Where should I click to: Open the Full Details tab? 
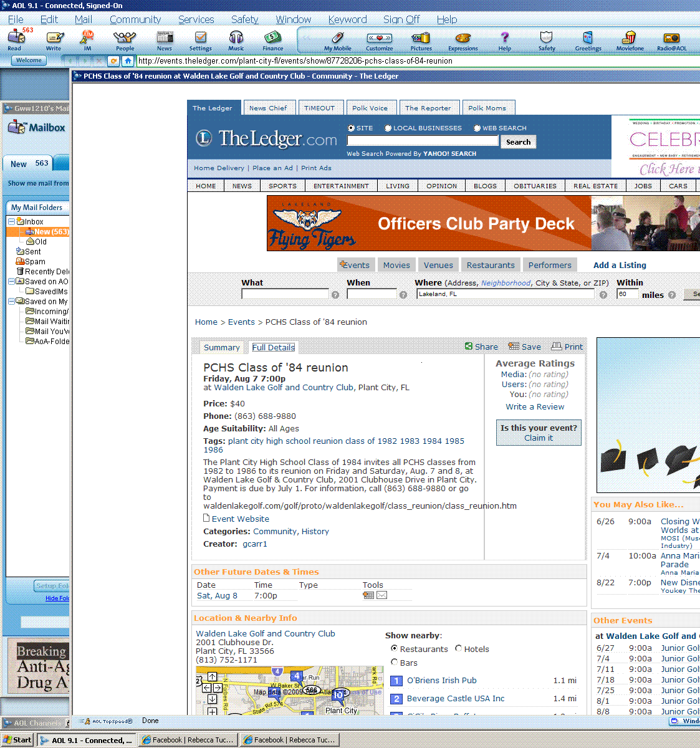(273, 347)
